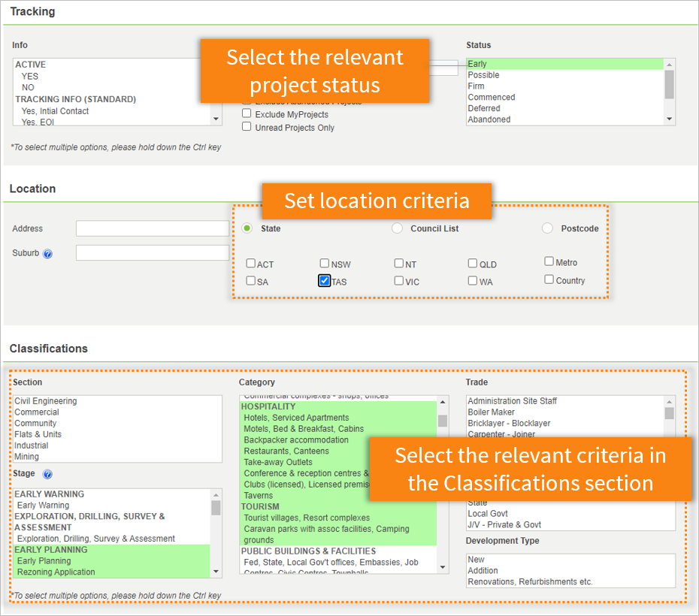Select Boiler Maker trade
Viewport: 699px width, 616px height.
pyautogui.click(x=564, y=412)
